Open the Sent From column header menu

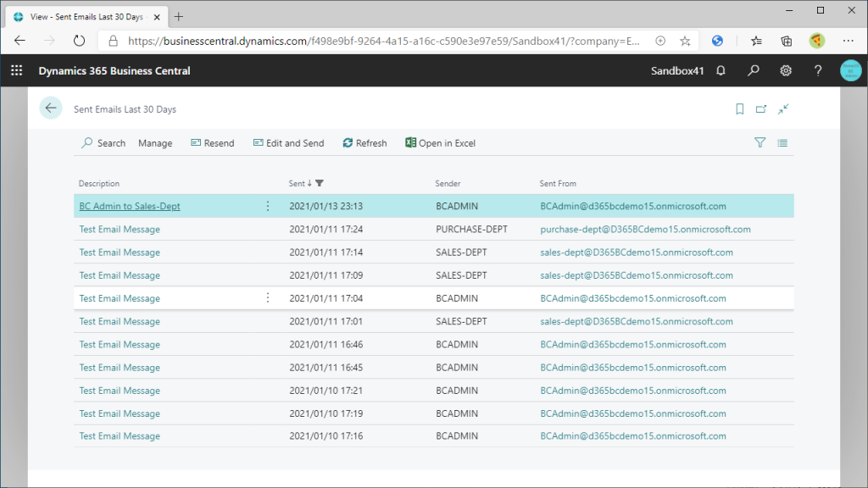[558, 183]
